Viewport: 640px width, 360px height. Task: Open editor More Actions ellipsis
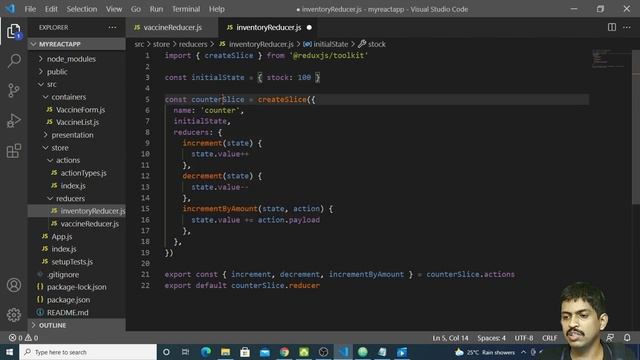(x=627, y=27)
